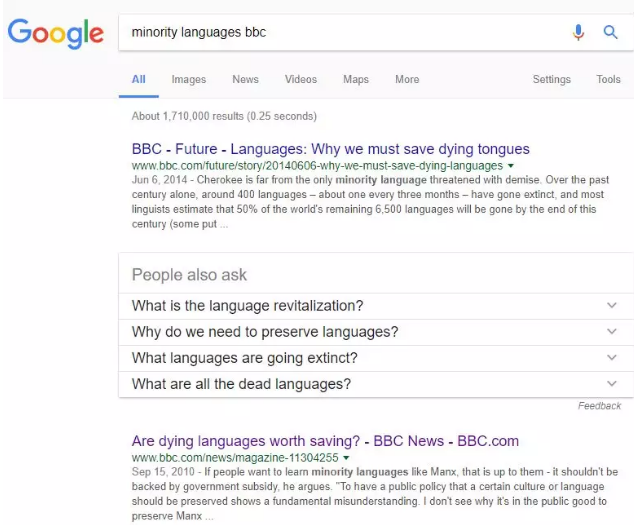Click question "Why do we need to preserve languages?"
634x525 pixels.
coord(265,332)
